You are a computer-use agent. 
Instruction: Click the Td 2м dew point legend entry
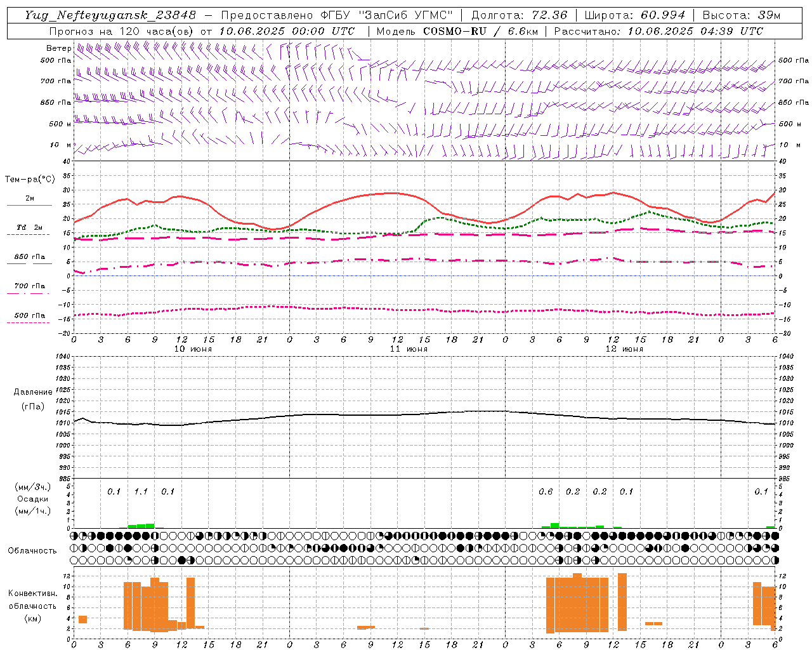coord(30,227)
